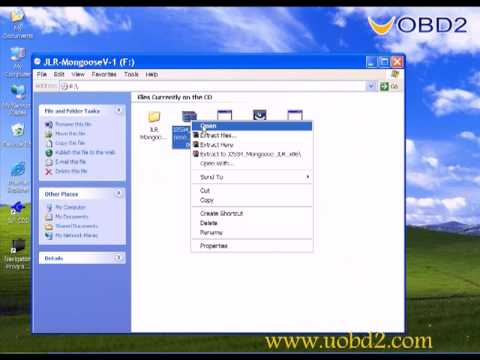Viewport: 480px width, 360px height.
Task: Open the blue arrow desktop shortcut
Action: click(x=18, y=213)
